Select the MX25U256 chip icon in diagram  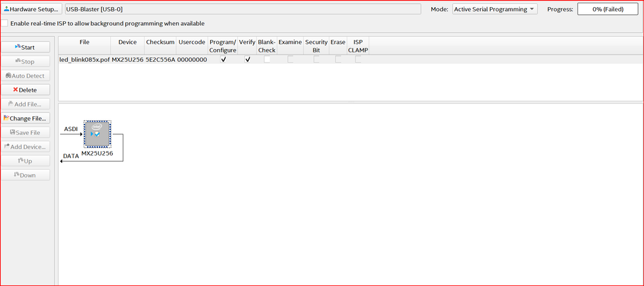coord(97,134)
